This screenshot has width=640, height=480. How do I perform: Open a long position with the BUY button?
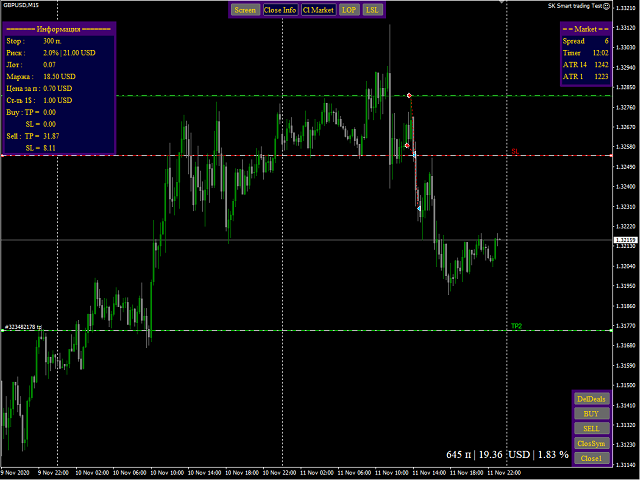(591, 414)
